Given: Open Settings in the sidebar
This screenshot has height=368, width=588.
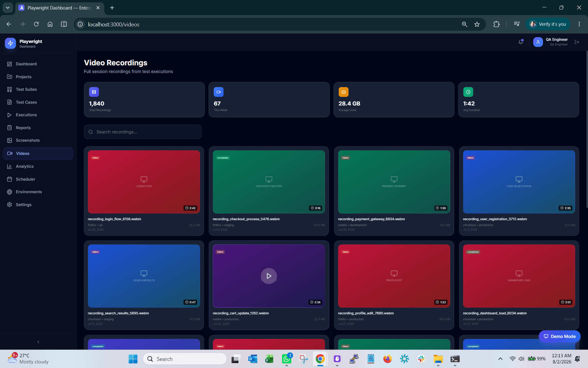Looking at the screenshot, I should tap(38, 205).
